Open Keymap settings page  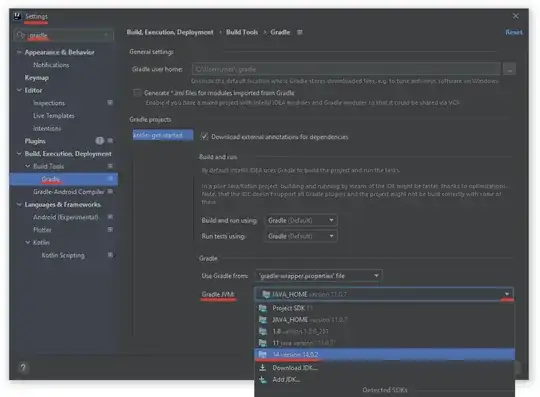(37, 77)
